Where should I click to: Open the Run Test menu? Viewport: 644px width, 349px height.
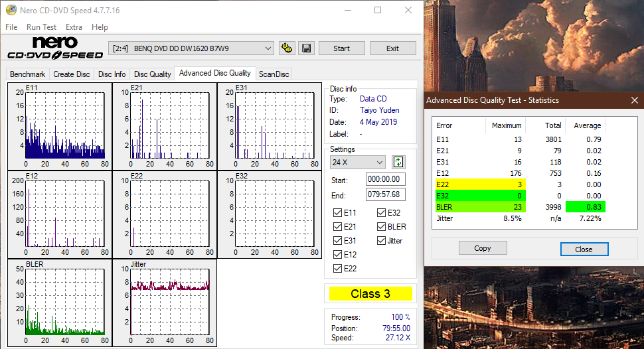pos(41,27)
